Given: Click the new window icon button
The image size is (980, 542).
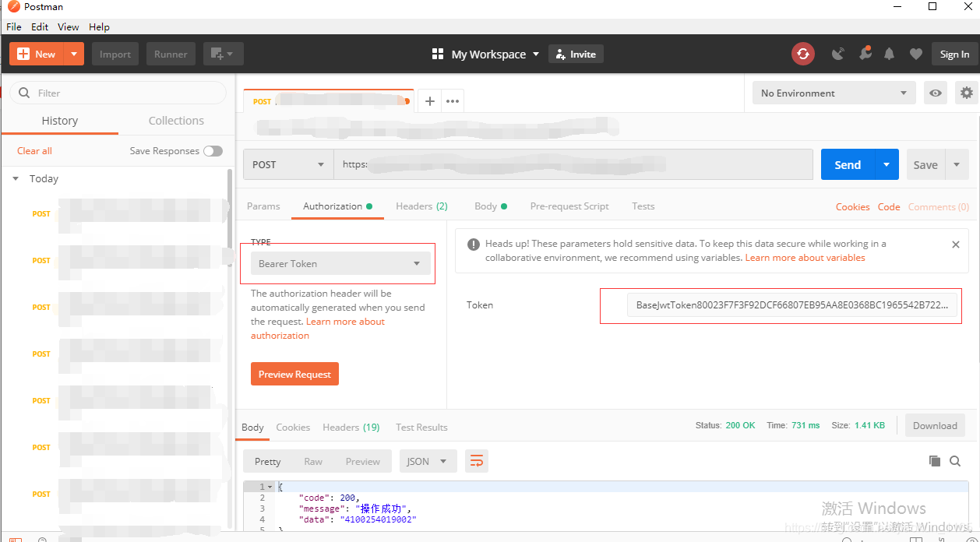Looking at the screenshot, I should coord(224,54).
